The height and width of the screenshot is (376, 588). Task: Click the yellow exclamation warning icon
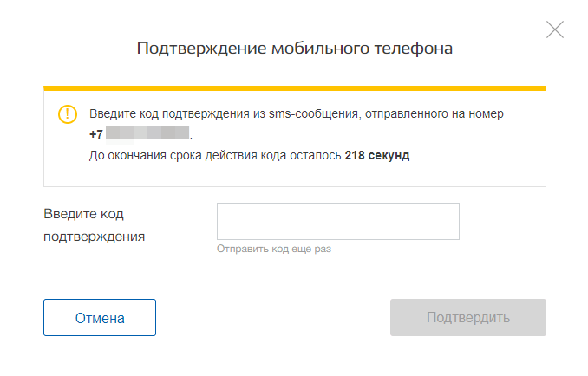pos(68,113)
